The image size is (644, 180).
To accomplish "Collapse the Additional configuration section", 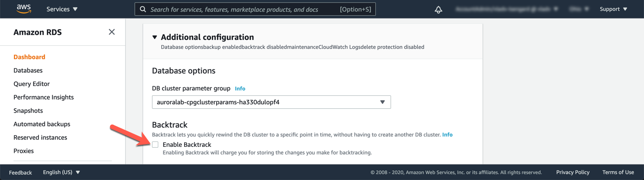I will pos(155,37).
